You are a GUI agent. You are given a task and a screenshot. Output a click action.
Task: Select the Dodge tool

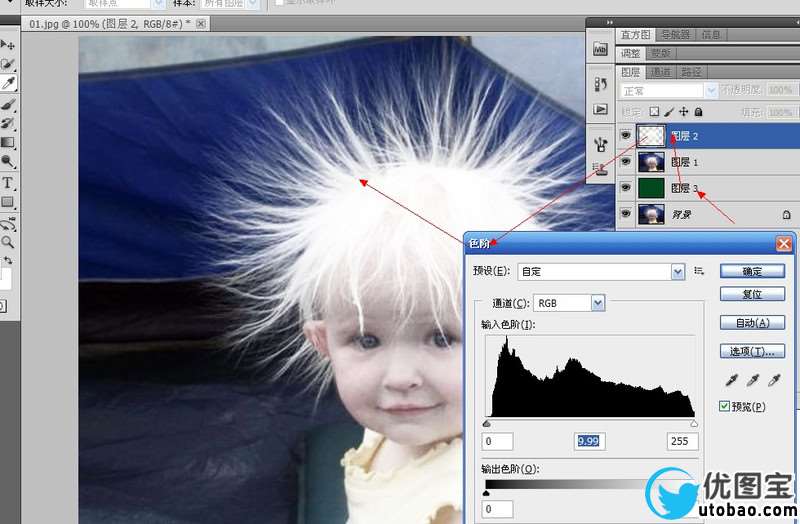(x=7, y=162)
